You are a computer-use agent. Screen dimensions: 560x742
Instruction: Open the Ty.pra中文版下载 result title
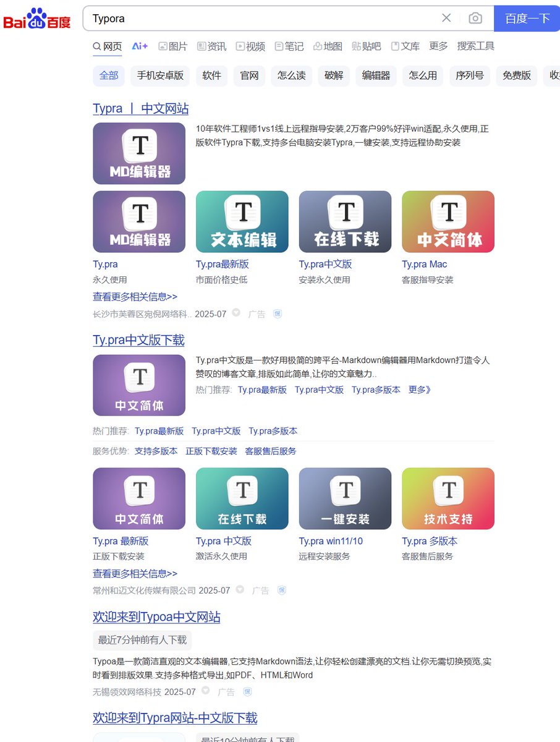138,341
